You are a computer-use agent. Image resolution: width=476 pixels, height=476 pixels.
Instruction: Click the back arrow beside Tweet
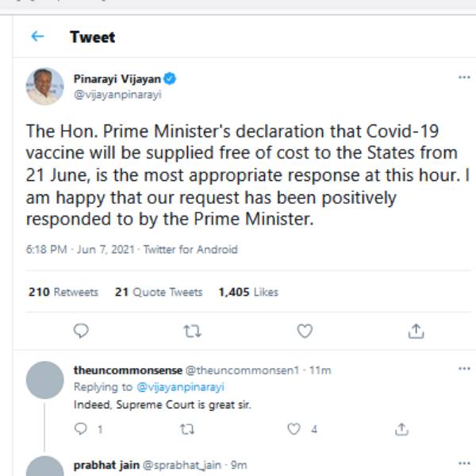36,36
